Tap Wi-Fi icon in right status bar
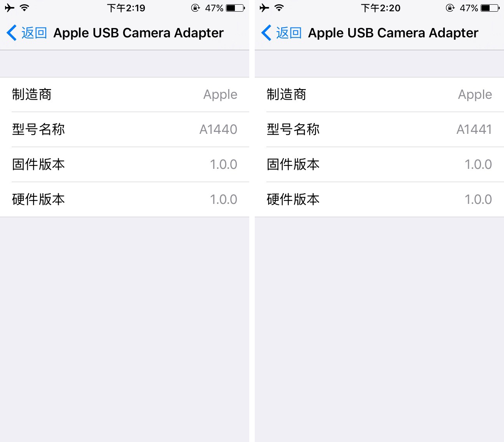The image size is (504, 442). pos(279,8)
